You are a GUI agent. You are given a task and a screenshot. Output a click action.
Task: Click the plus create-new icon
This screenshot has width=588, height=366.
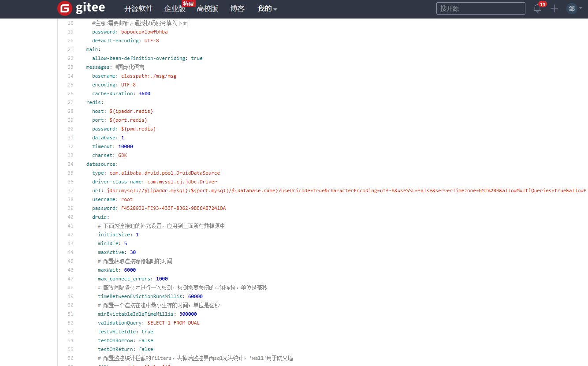(x=554, y=8)
